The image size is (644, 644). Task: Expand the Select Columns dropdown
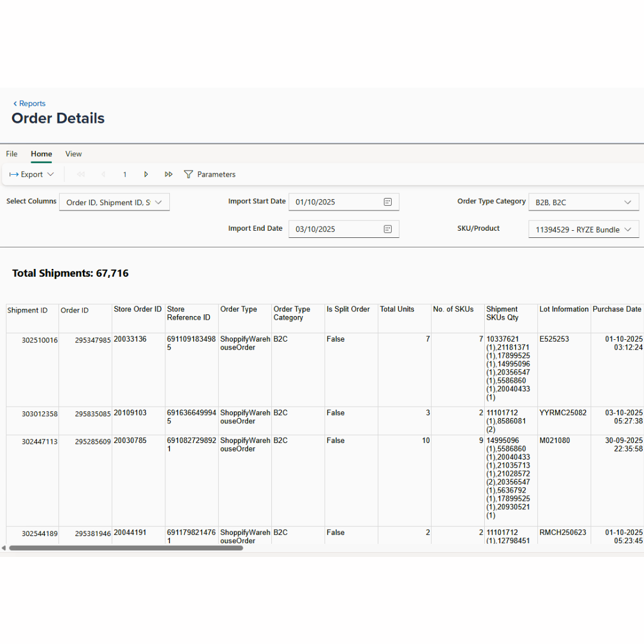pyautogui.click(x=158, y=203)
